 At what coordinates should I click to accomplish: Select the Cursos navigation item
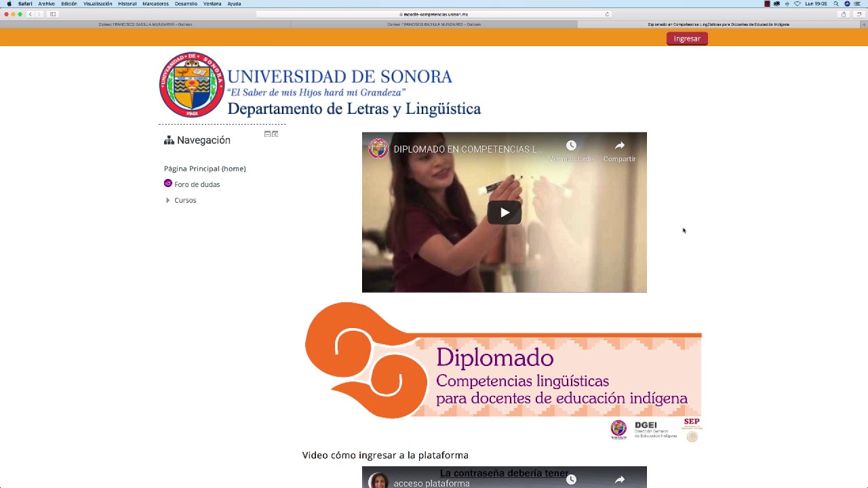[185, 201]
